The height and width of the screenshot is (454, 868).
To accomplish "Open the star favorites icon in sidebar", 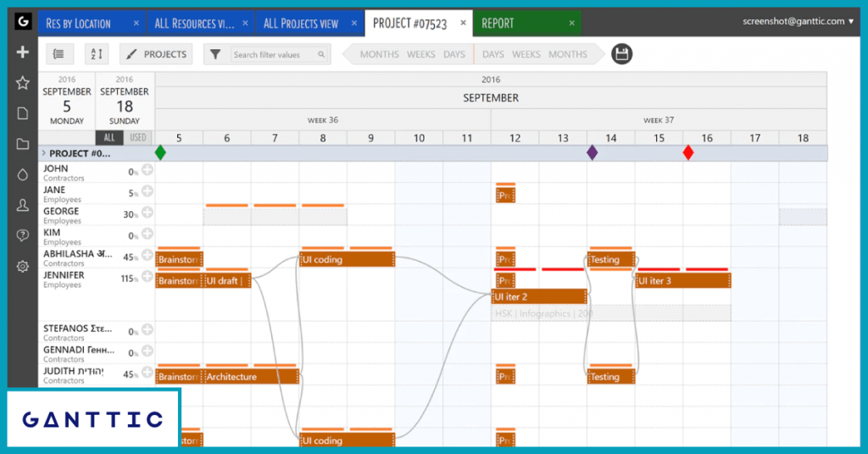I will (23, 83).
